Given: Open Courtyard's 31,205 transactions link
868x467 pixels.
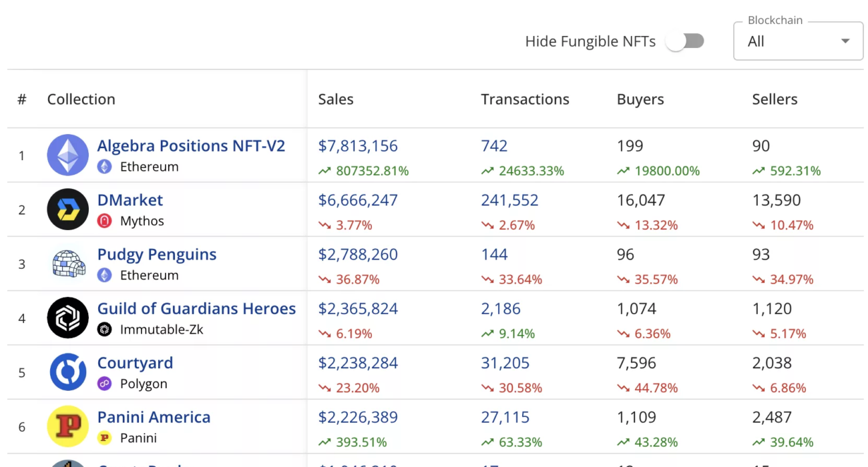Looking at the screenshot, I should (x=505, y=363).
